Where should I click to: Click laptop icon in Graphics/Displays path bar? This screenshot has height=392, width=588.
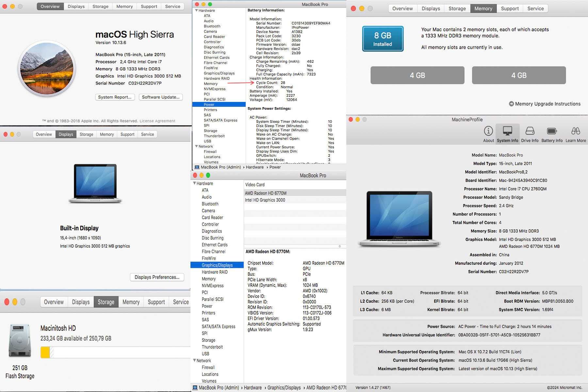click(195, 388)
